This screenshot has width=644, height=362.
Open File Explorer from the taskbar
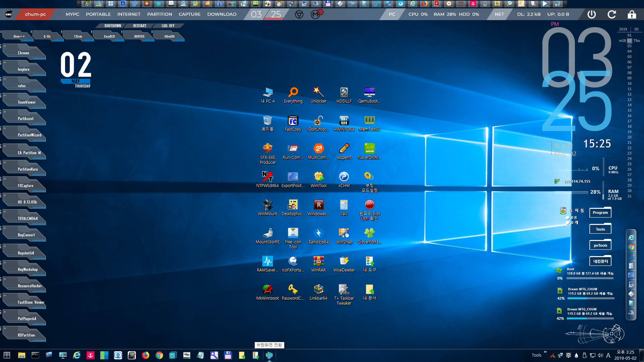coord(21,355)
